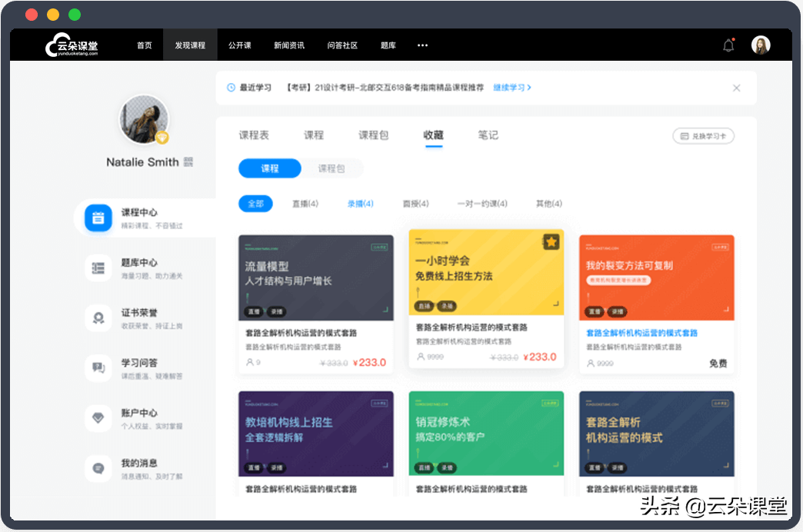The height and width of the screenshot is (532, 803).
Task: Open 题库中心 from the sidebar
Action: (98, 268)
